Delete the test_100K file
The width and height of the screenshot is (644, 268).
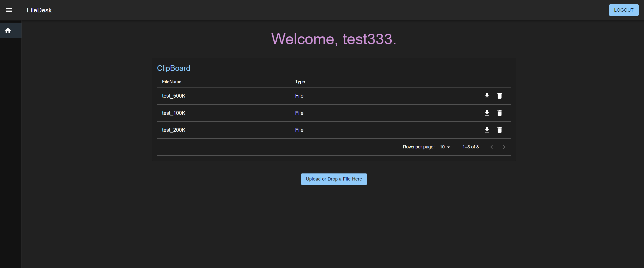click(499, 113)
